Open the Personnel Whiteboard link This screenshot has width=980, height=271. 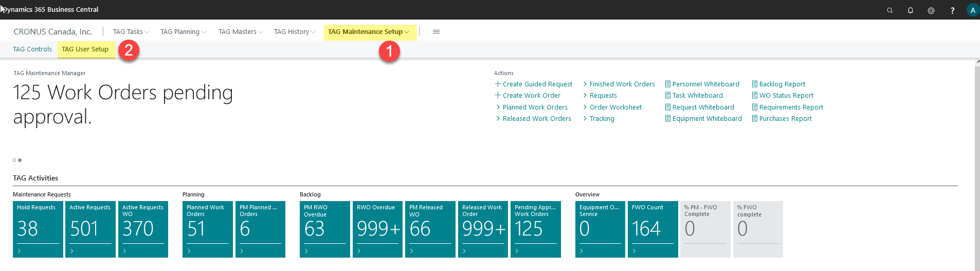click(x=705, y=84)
